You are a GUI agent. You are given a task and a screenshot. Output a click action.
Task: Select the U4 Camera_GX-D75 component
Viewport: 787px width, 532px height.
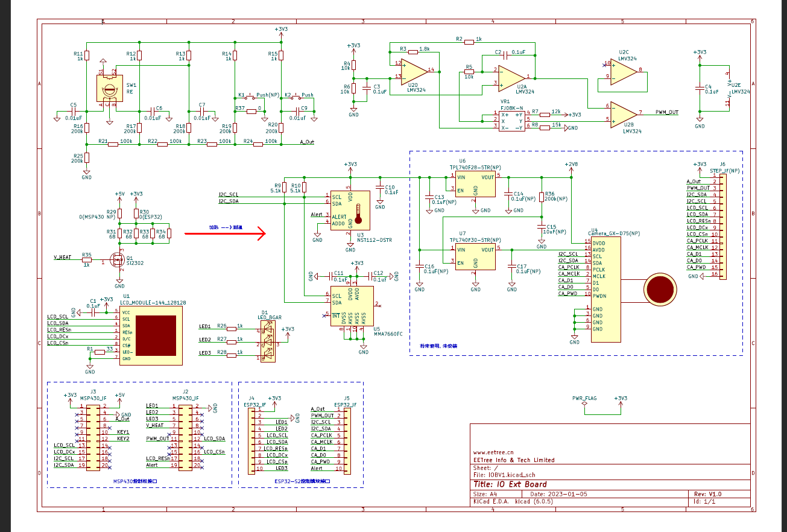click(605, 289)
